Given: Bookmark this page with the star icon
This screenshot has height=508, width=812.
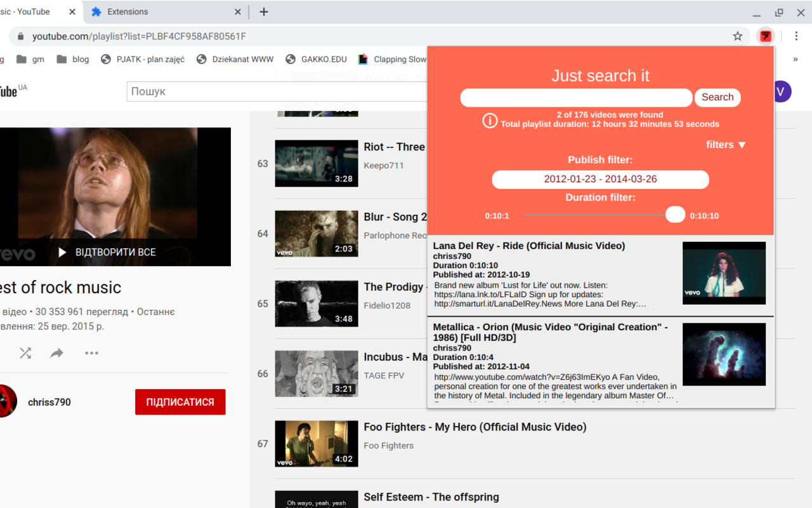Looking at the screenshot, I should pos(738,36).
